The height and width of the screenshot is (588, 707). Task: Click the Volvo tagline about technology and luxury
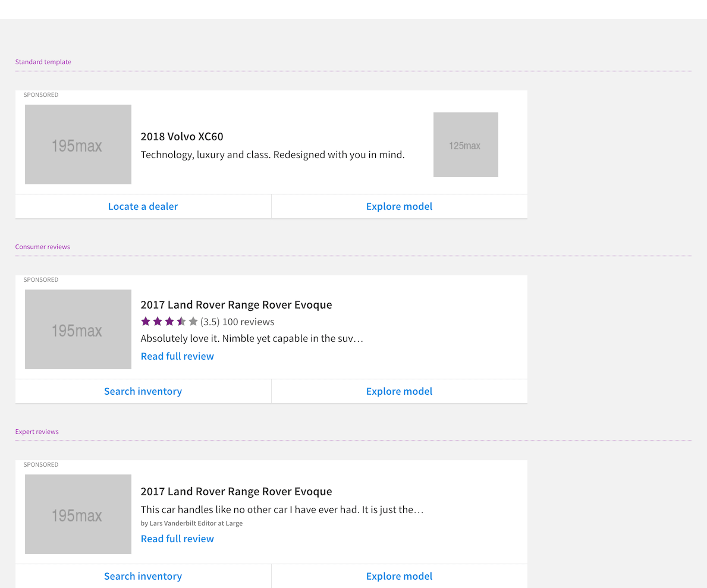272,155
